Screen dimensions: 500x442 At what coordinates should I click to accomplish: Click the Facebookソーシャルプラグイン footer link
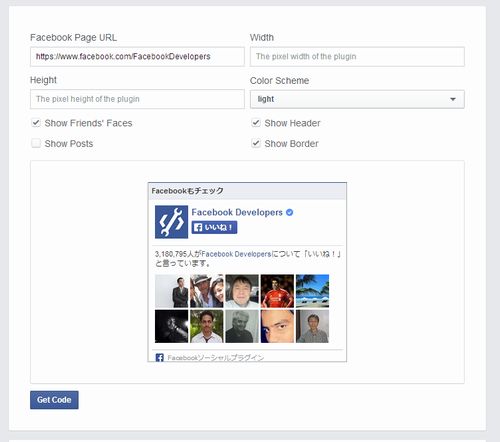[216, 358]
